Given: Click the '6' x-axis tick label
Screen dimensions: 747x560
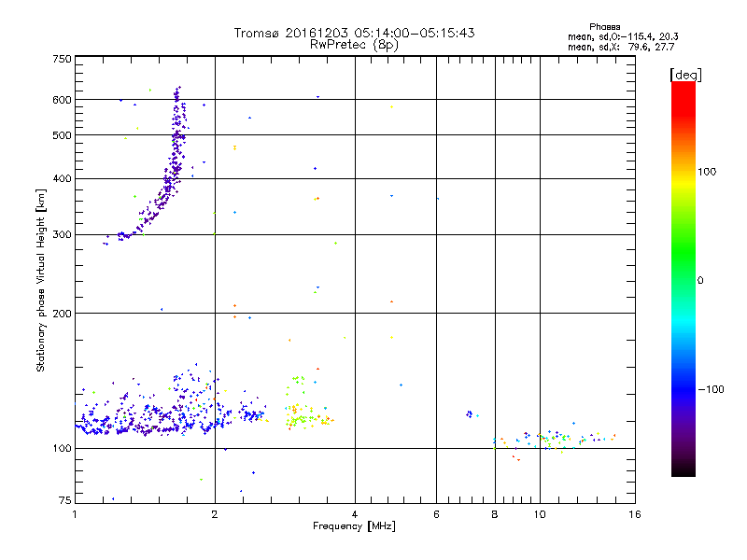Looking at the screenshot, I should pyautogui.click(x=436, y=514).
